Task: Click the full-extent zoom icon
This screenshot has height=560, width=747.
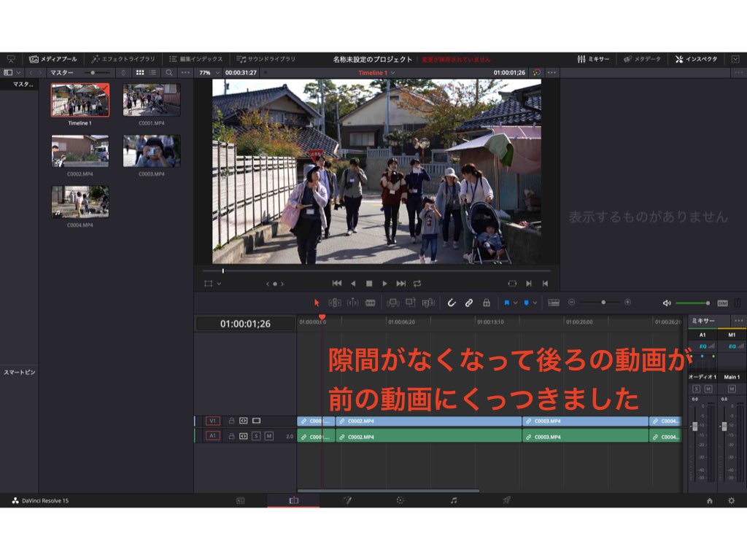Action: [554, 303]
